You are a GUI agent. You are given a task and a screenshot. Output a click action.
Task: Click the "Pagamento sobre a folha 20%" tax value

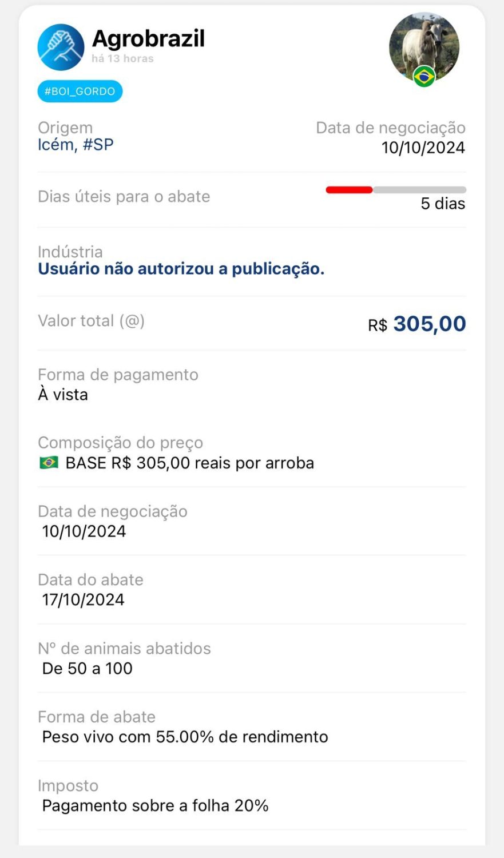tap(155, 806)
